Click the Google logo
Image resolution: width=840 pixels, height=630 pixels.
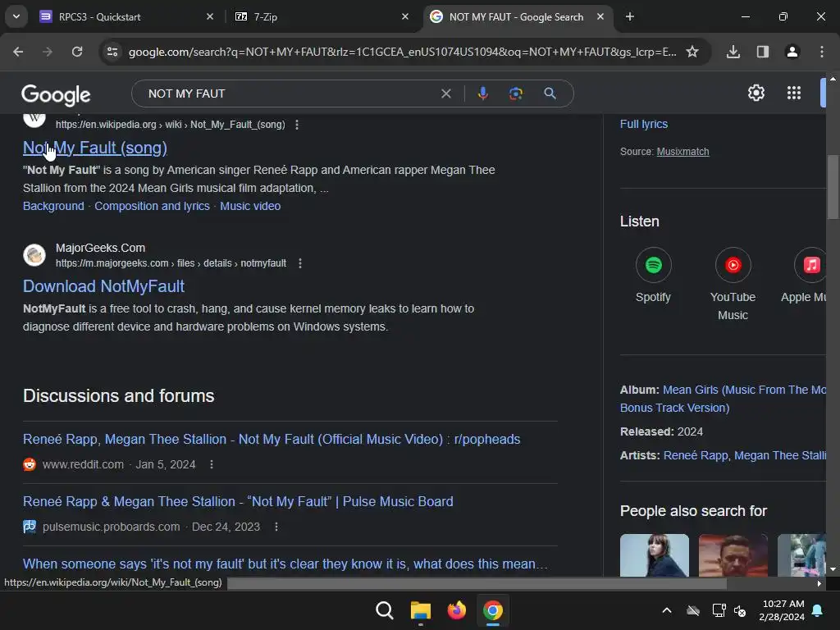tap(56, 95)
